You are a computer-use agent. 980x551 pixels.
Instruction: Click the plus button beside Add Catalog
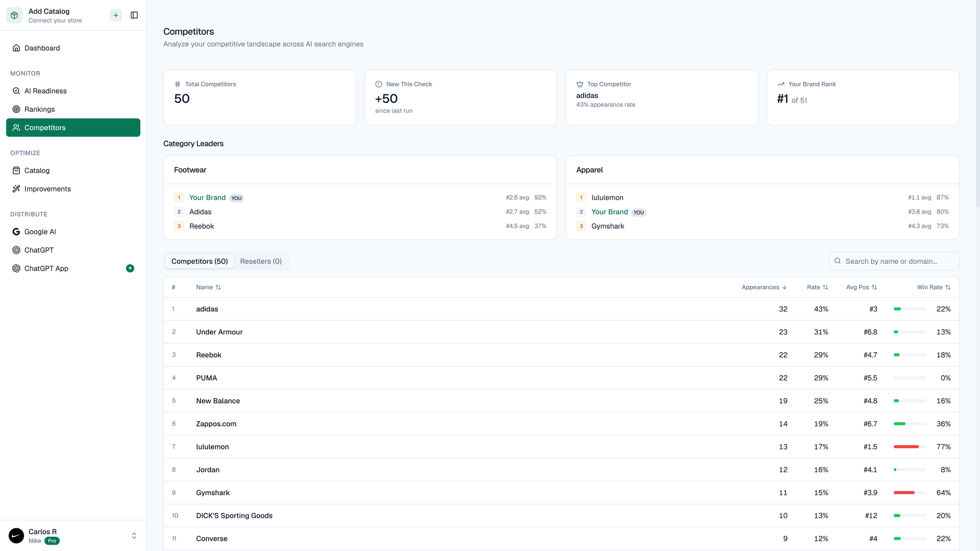[x=116, y=15]
